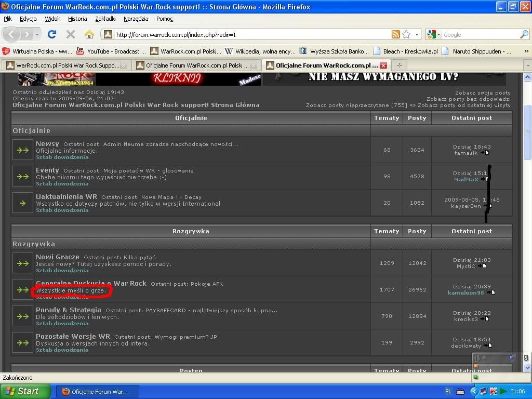532x399 pixels.
Task: View latest post icon beside kameleon98
Action: [x=491, y=292]
